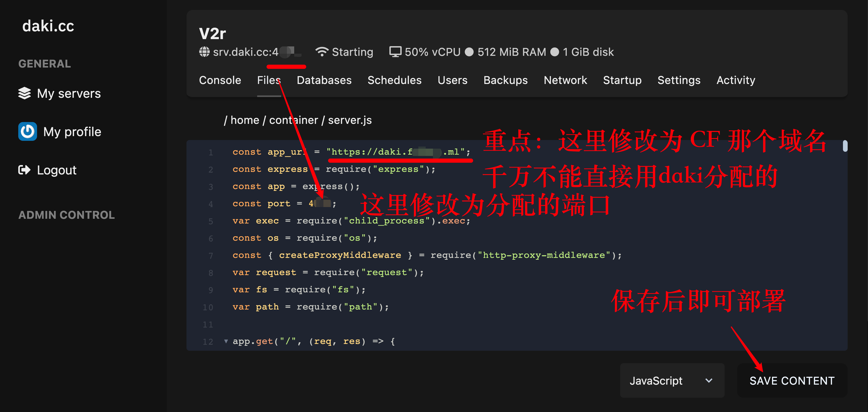Click the Starting status text
Viewport: 868px width, 412px height.
pos(352,52)
